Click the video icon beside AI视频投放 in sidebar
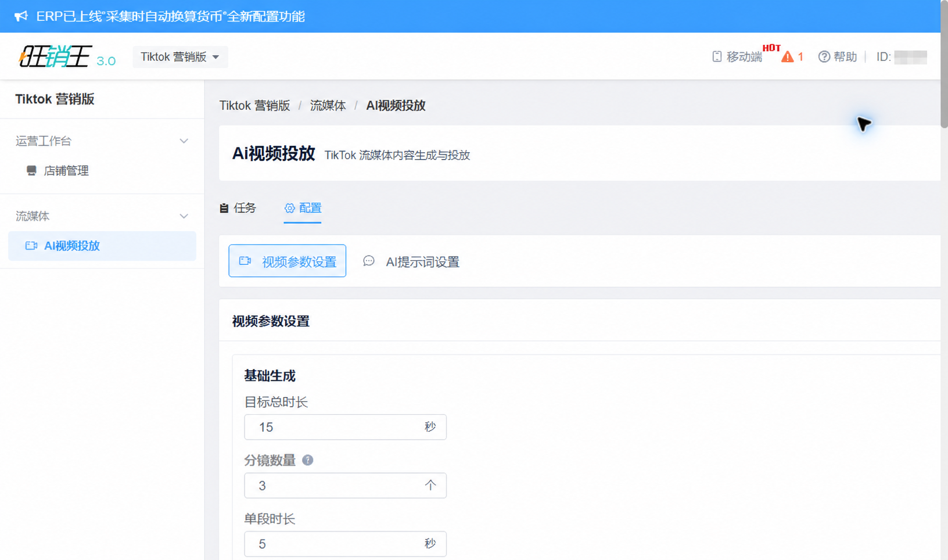 pos(31,246)
